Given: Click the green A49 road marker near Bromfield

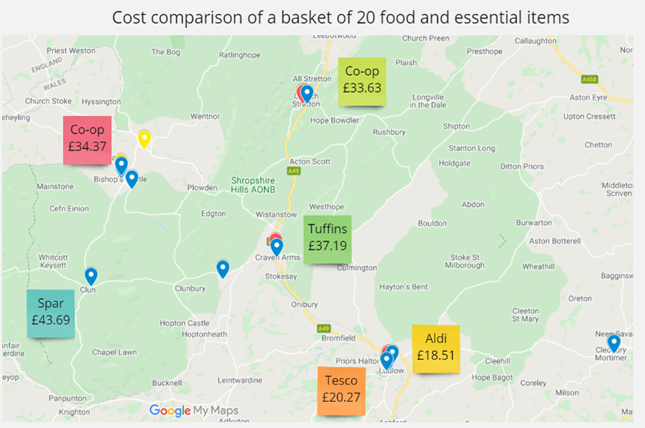Looking at the screenshot, I should 324,328.
